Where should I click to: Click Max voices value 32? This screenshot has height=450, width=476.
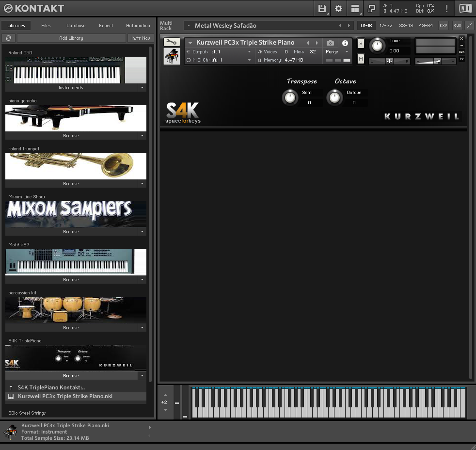[x=313, y=51]
